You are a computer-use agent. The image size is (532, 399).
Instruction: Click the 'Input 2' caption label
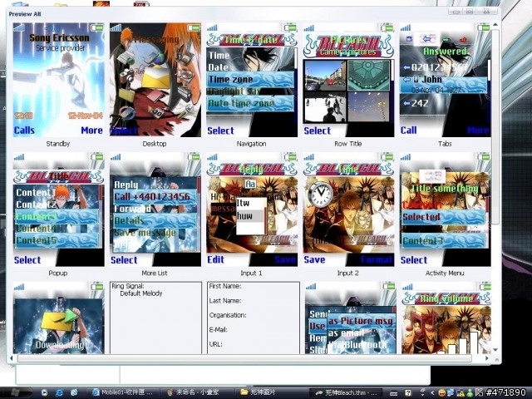(347, 273)
